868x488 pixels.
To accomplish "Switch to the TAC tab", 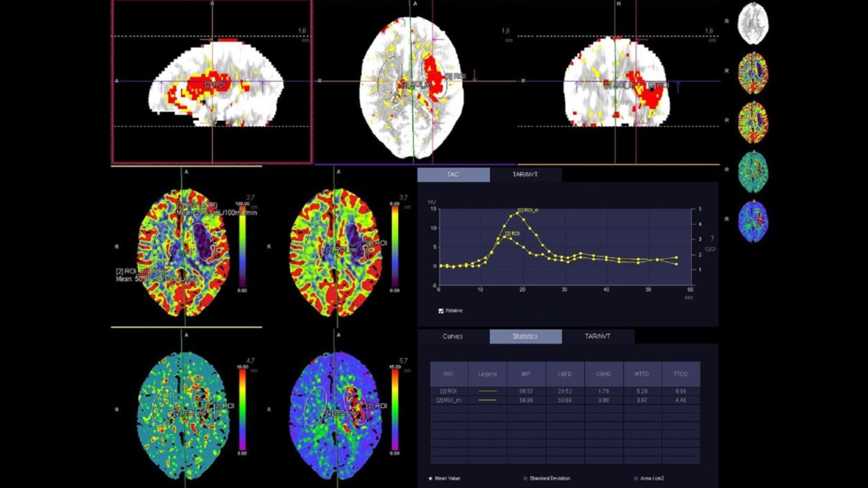I will coord(453,174).
